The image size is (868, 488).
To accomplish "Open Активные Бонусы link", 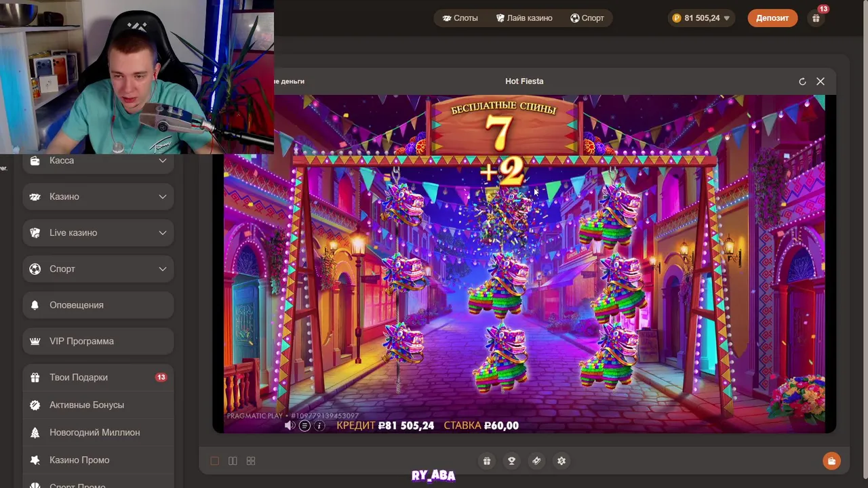I will pos(98,405).
